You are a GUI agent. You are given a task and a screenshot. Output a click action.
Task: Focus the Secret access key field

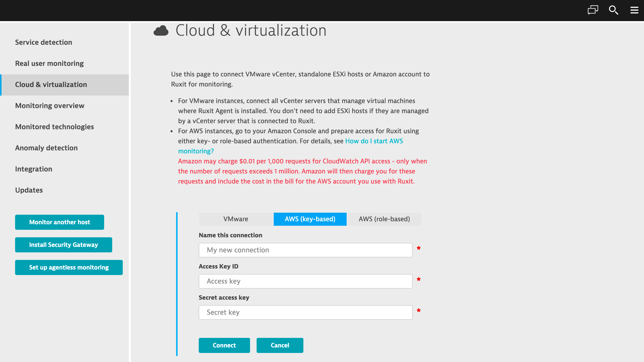pos(305,312)
